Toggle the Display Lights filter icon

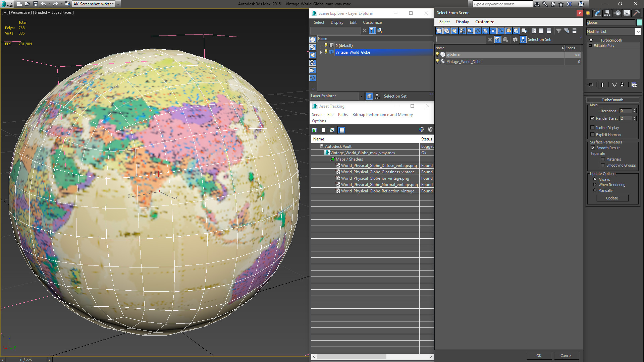(x=454, y=31)
